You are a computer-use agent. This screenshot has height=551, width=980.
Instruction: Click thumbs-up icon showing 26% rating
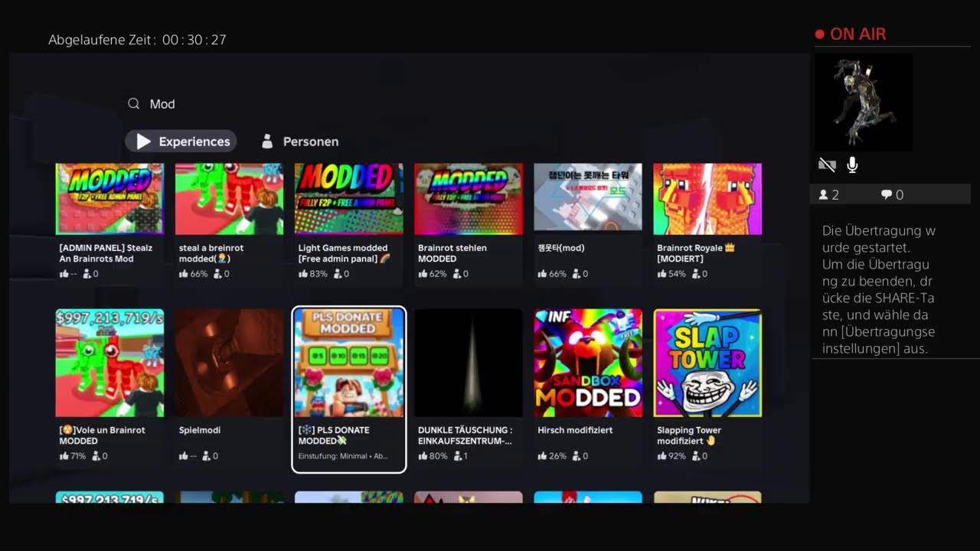(542, 456)
